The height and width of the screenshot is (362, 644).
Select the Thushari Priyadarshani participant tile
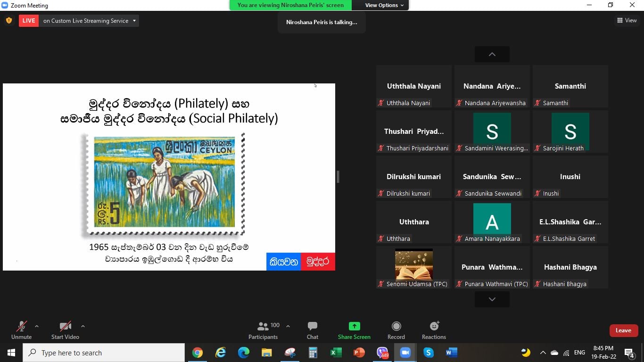414,132
